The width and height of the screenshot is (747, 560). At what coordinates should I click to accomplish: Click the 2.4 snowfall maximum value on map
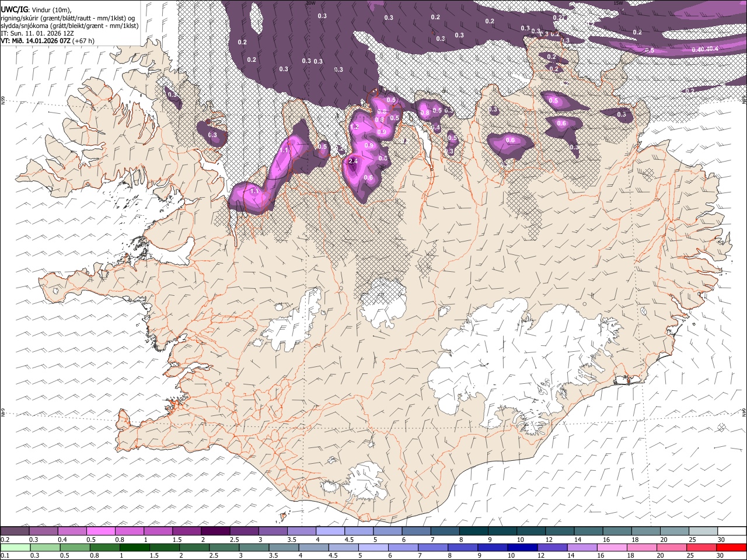click(x=352, y=161)
